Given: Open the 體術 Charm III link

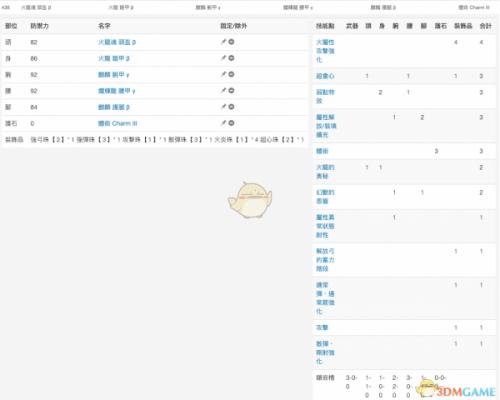Looking at the screenshot, I should (x=117, y=123).
